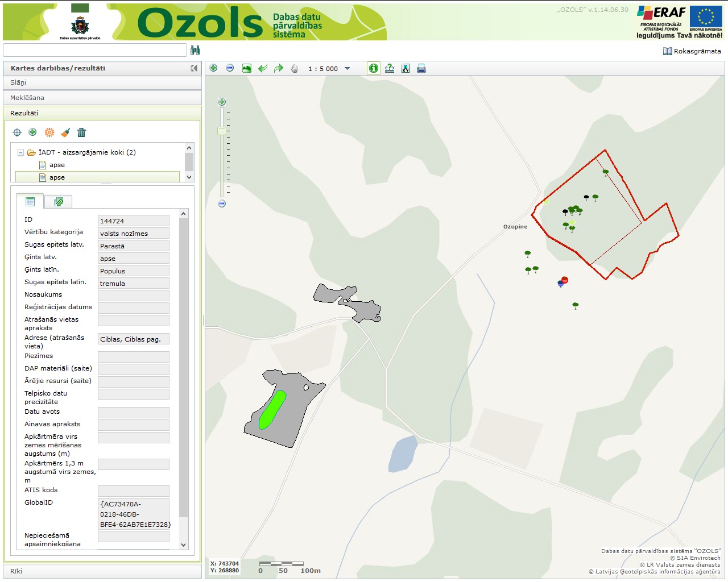Click the ID field value 144724
This screenshot has height=582, width=728.
point(134,221)
